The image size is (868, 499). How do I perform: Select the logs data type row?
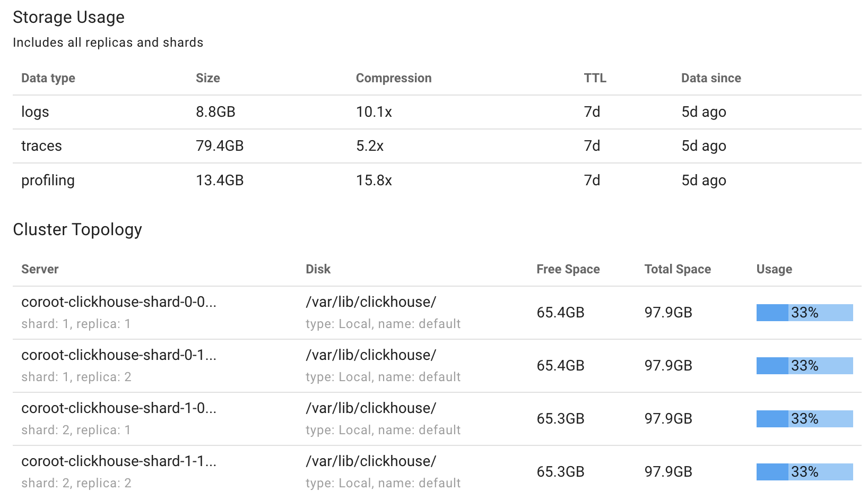[35, 112]
